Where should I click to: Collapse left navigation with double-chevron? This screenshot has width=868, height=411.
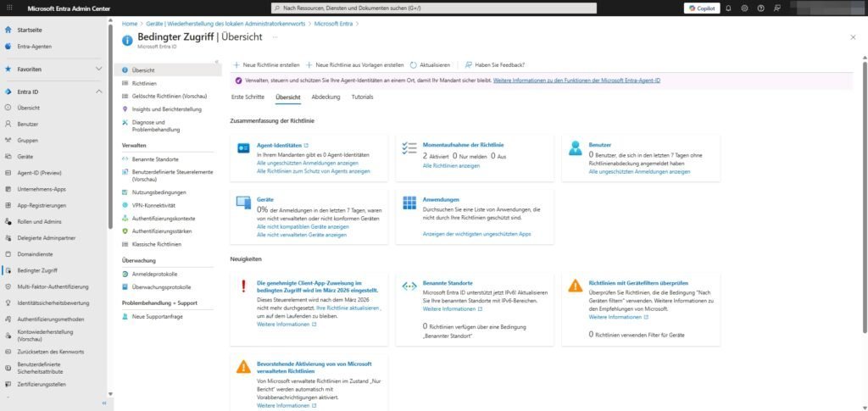pyautogui.click(x=104, y=403)
